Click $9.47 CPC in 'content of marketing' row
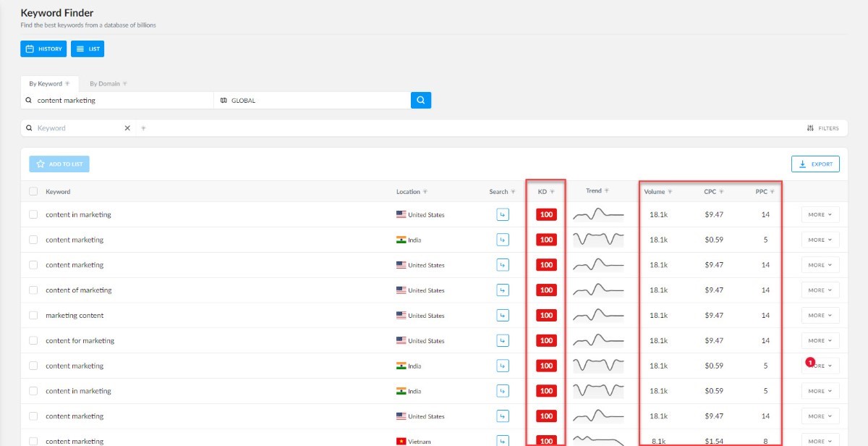This screenshot has width=868, height=446. click(x=714, y=290)
